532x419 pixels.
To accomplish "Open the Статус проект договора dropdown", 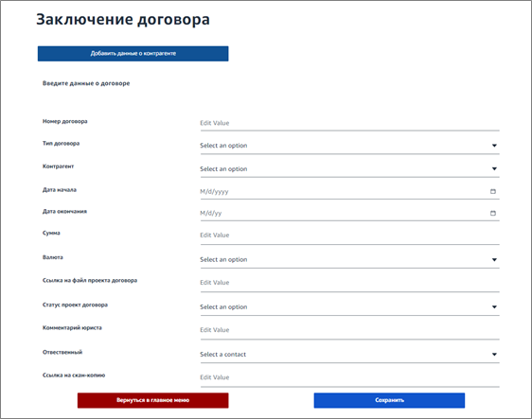I will (x=350, y=306).
